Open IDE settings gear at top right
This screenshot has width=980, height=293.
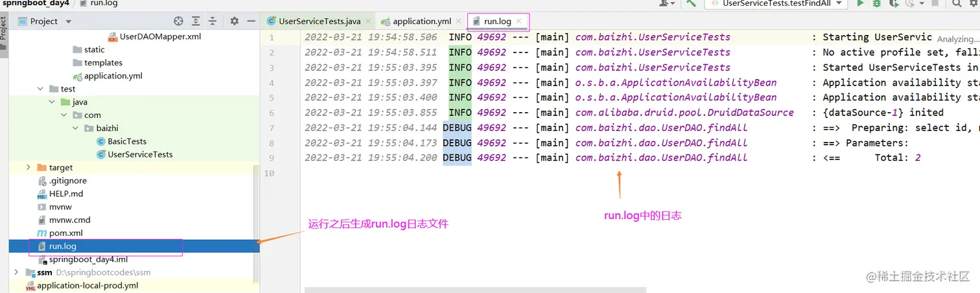coord(974,3)
